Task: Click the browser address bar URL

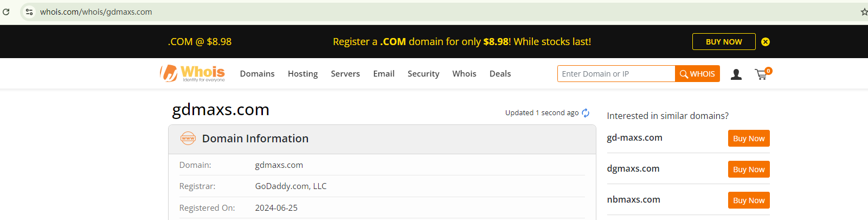Action: [96, 12]
